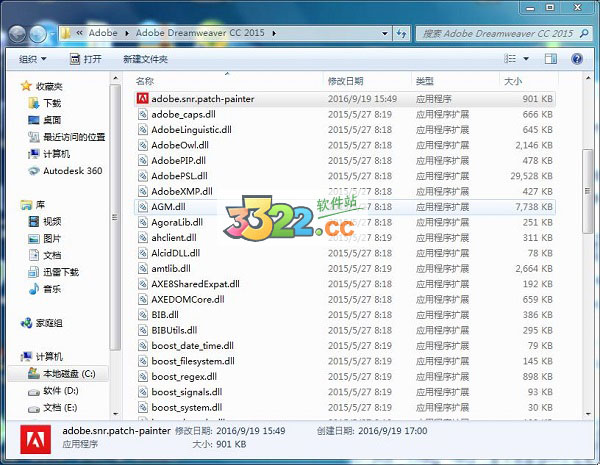The height and width of the screenshot is (465, 600).
Task: Select file name boost_system.dll
Action: pyautogui.click(x=187, y=408)
